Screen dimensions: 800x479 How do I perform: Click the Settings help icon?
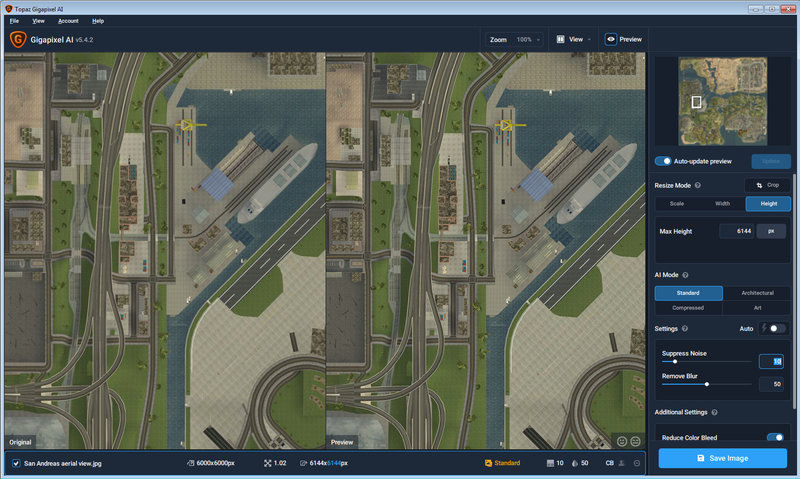tap(685, 329)
